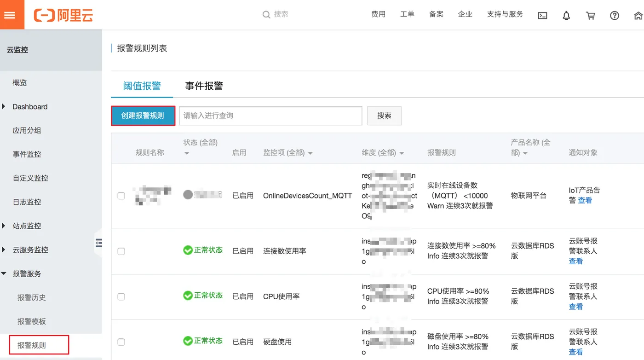The height and width of the screenshot is (360, 644).
Task: Click green check icon in 连接数使用率 row
Action: pos(188,250)
